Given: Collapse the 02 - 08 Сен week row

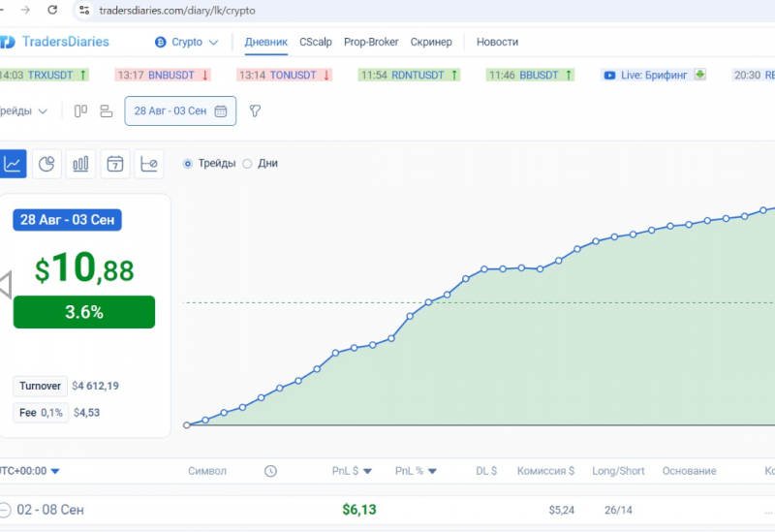Looking at the screenshot, I should 5,510.
